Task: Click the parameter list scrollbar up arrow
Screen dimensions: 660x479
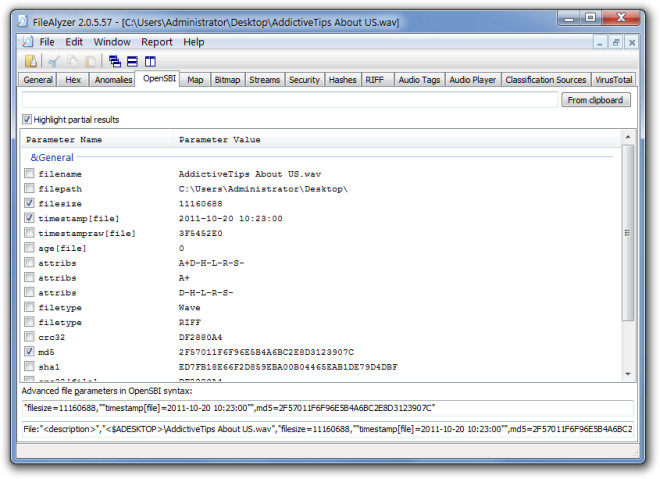Action: coord(628,137)
